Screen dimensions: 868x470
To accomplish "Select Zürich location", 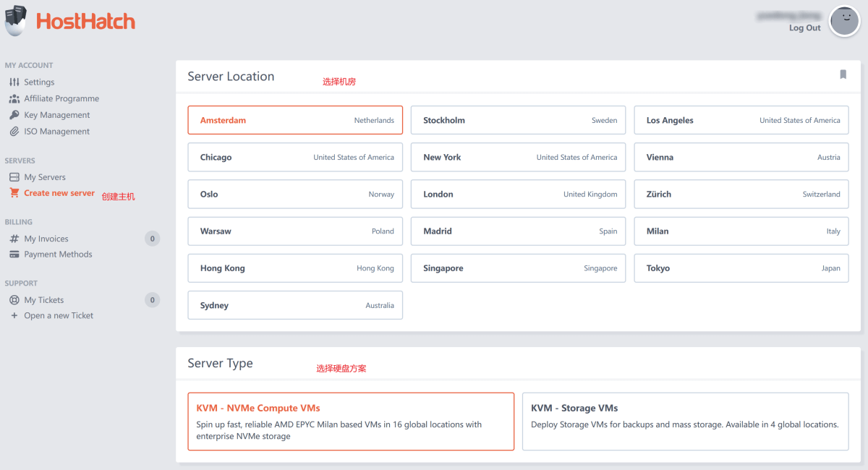I will (741, 194).
